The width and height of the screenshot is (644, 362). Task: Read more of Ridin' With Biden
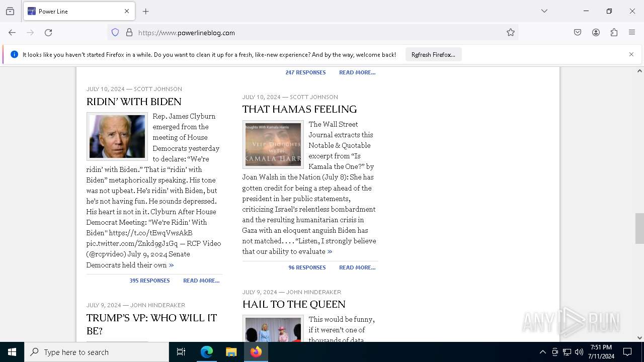[x=201, y=281]
